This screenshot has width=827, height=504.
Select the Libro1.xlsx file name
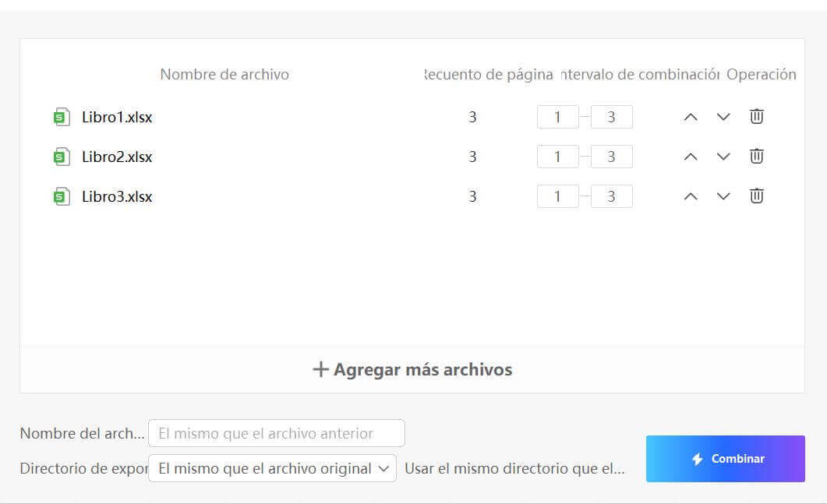click(117, 117)
